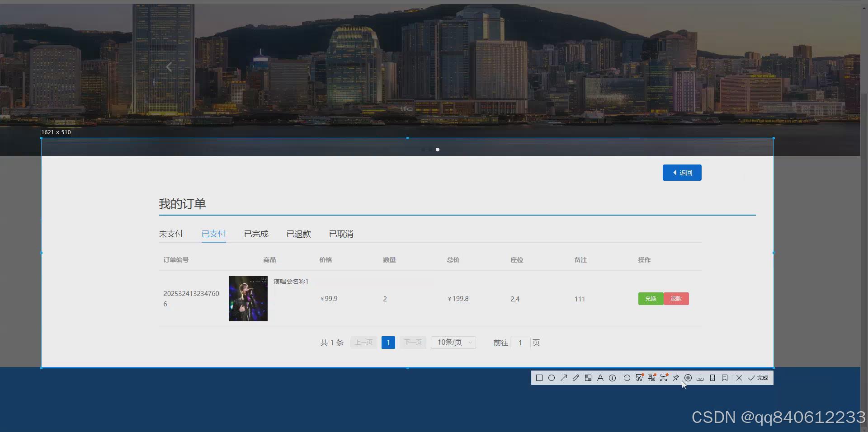Click the seat value 2,4
The image size is (868, 432).
pos(515,299)
